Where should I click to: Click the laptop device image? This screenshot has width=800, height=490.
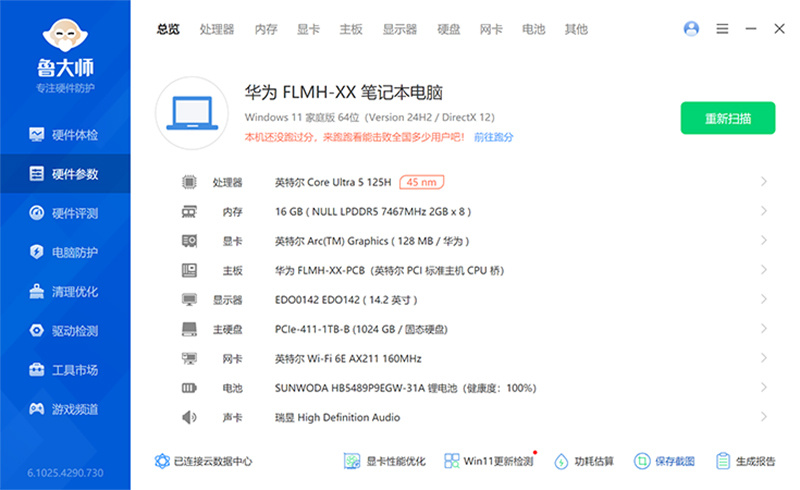point(192,113)
